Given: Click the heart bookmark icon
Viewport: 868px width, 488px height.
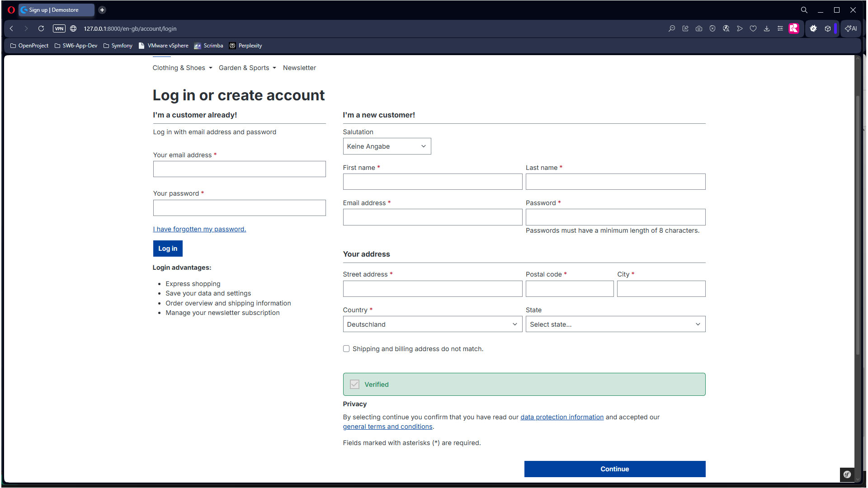Looking at the screenshot, I should (x=753, y=28).
